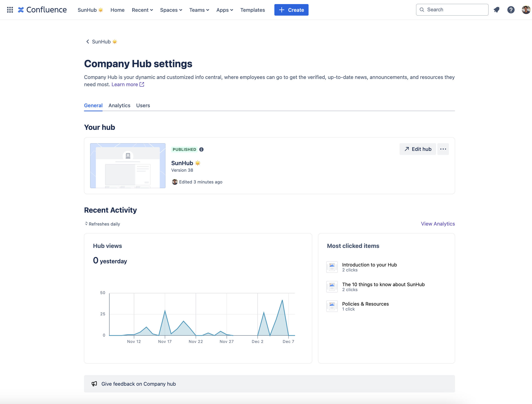Open the three-dots more actions menu
Viewport: 532px width, 404px height.
point(443,149)
